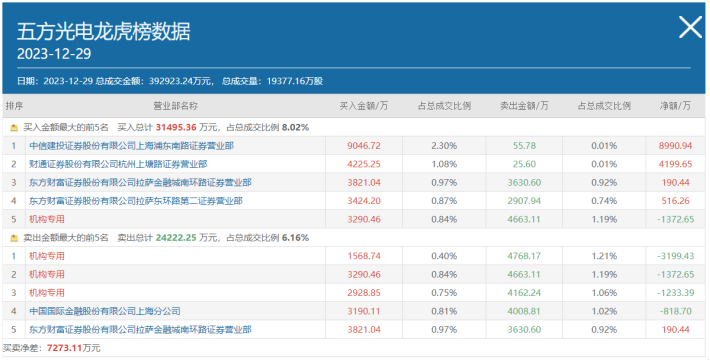The image size is (710, 360).
Task: Select the 0.81% share cell
Action: [x=444, y=311]
